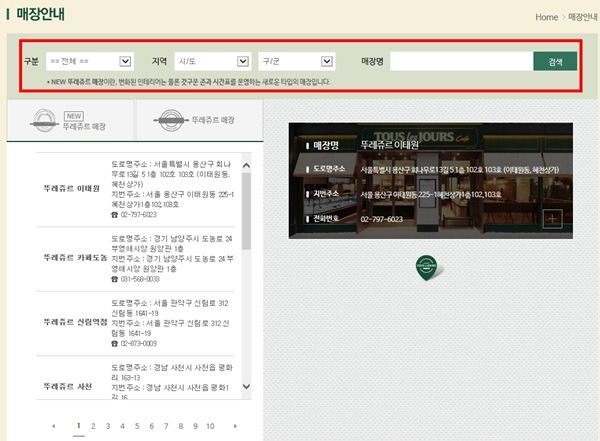The height and width of the screenshot is (441, 600).
Task: Click the 이태원 store photo card
Action: [x=430, y=181]
